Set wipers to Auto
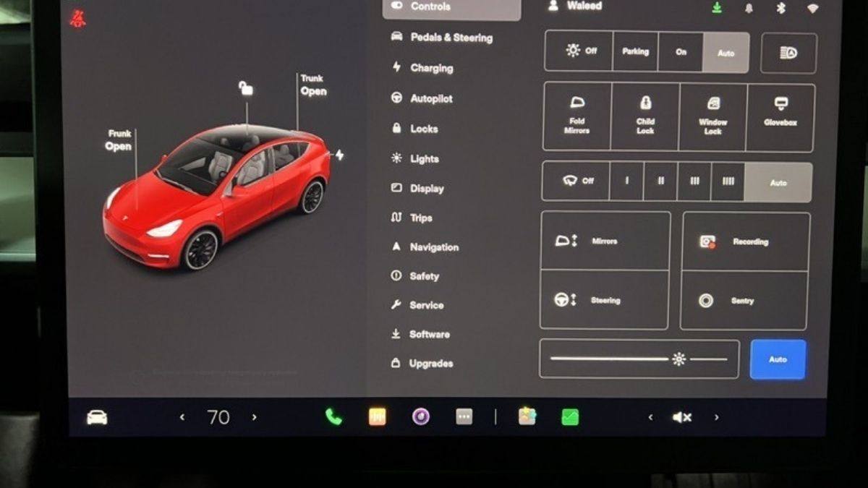Image resolution: width=868 pixels, height=488 pixels. coord(778,182)
